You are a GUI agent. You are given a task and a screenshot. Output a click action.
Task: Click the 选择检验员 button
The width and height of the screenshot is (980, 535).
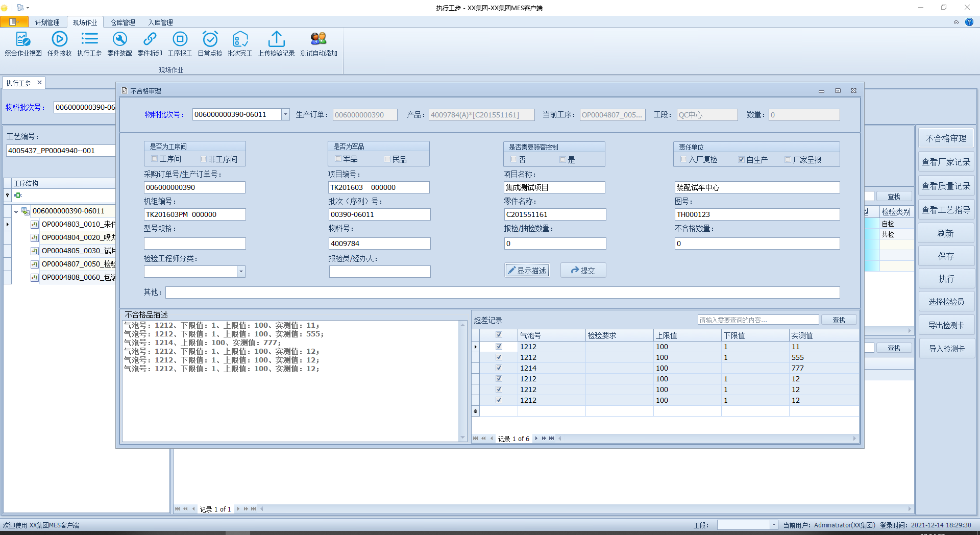946,302
